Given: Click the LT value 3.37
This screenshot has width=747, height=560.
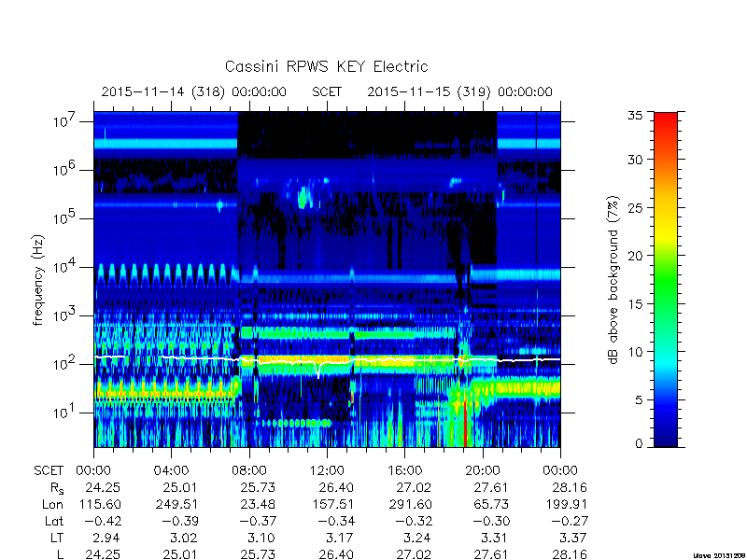Looking at the screenshot, I should click(x=573, y=538).
